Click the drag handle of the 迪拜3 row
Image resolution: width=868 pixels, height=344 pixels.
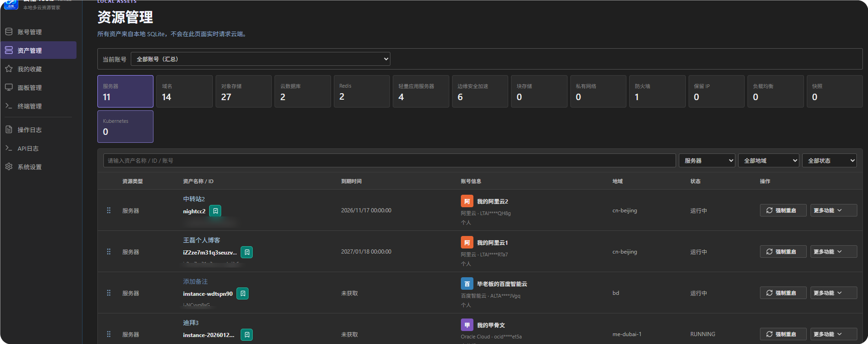pos(108,334)
